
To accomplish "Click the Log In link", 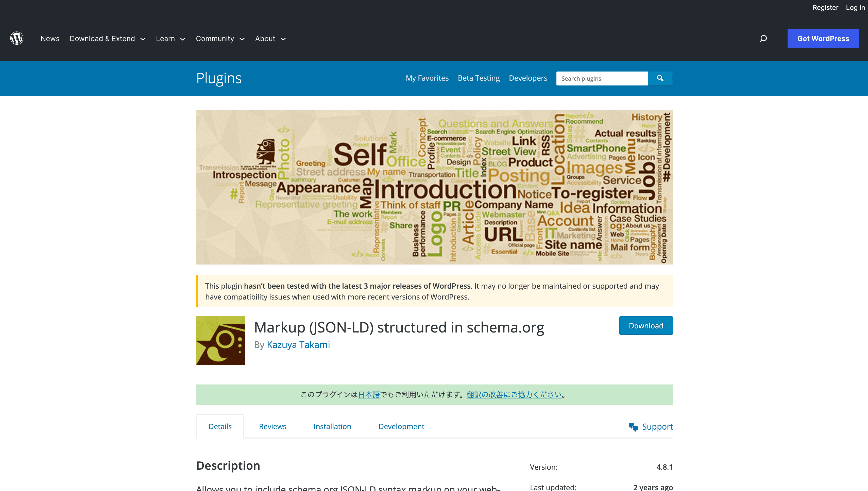I will (x=855, y=7).
